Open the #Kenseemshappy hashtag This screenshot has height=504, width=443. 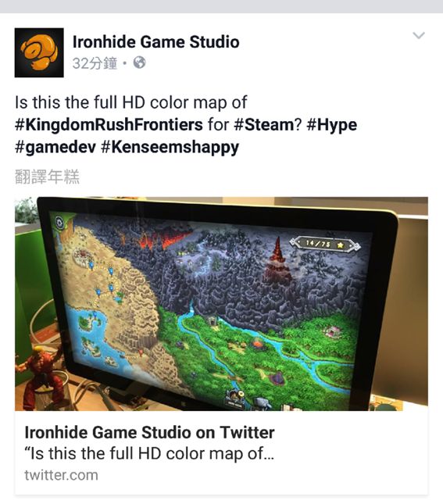[170, 147]
